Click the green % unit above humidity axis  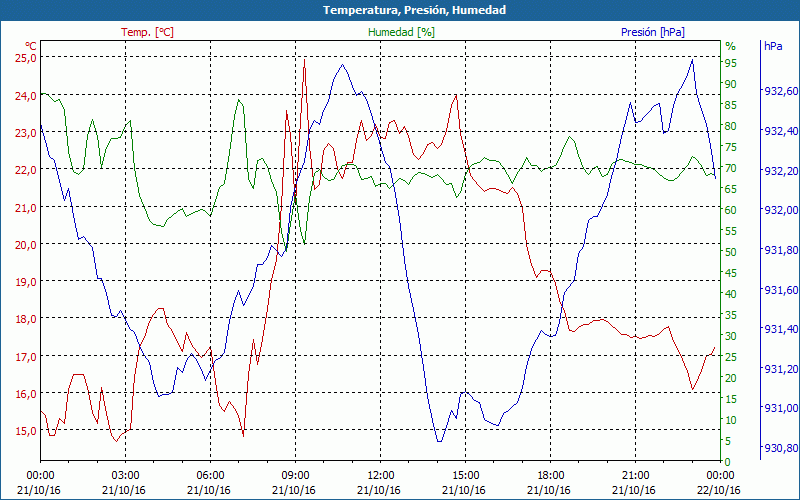[x=731, y=46]
